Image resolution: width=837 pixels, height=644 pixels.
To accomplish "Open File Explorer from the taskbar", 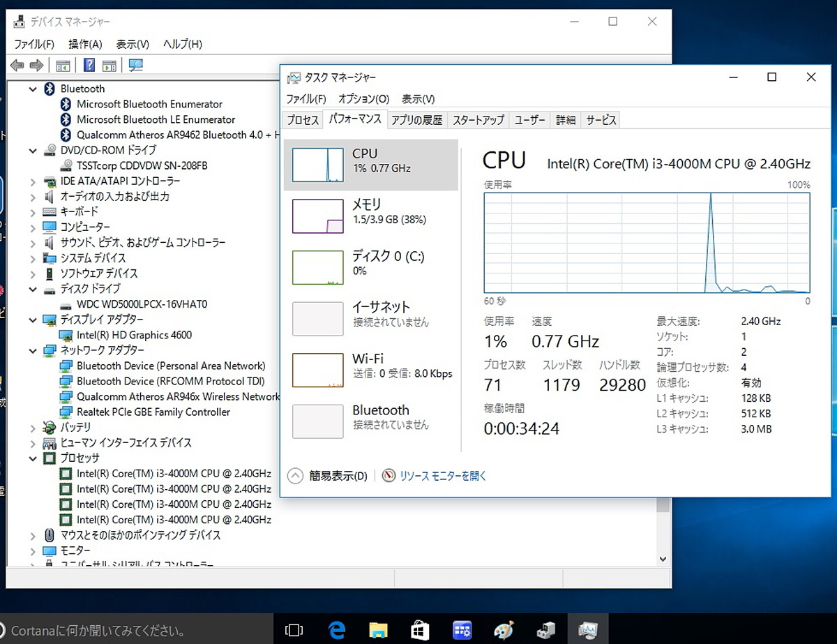I will point(379,631).
